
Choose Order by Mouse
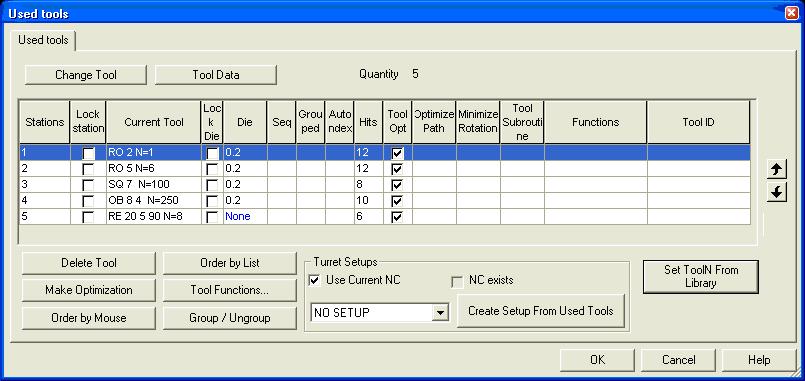coord(89,318)
